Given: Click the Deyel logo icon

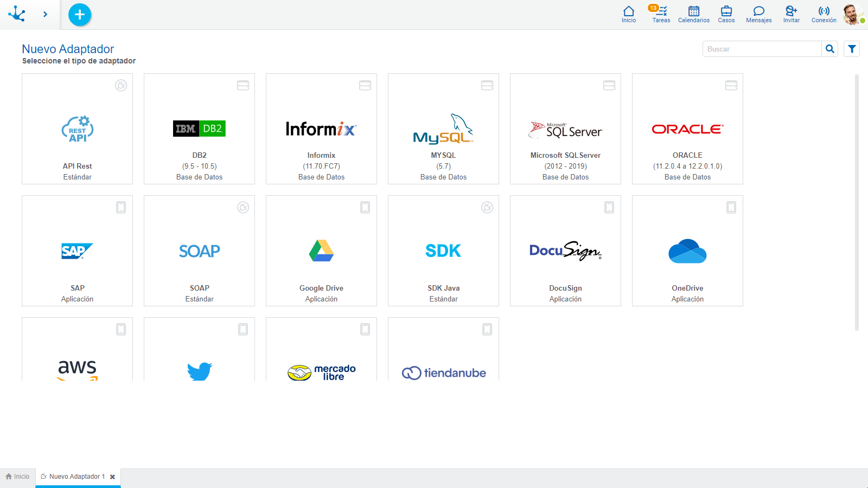Looking at the screenshot, I should click(17, 14).
